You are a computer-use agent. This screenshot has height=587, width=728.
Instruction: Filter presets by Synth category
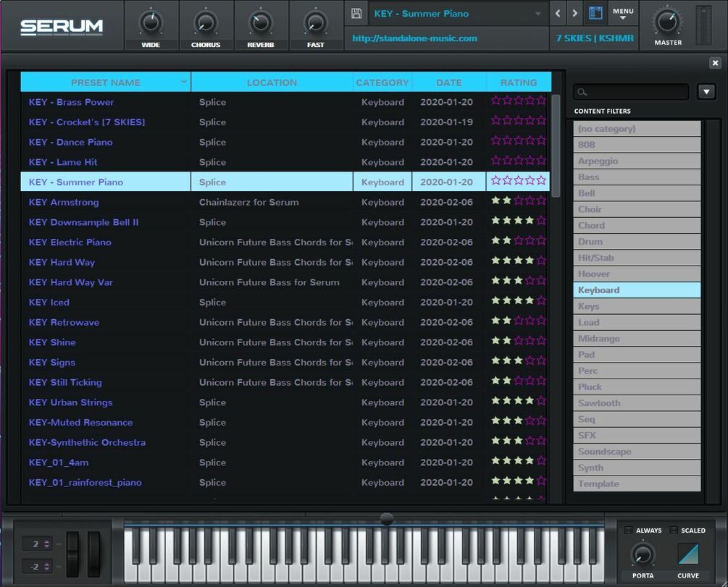pyautogui.click(x=637, y=468)
